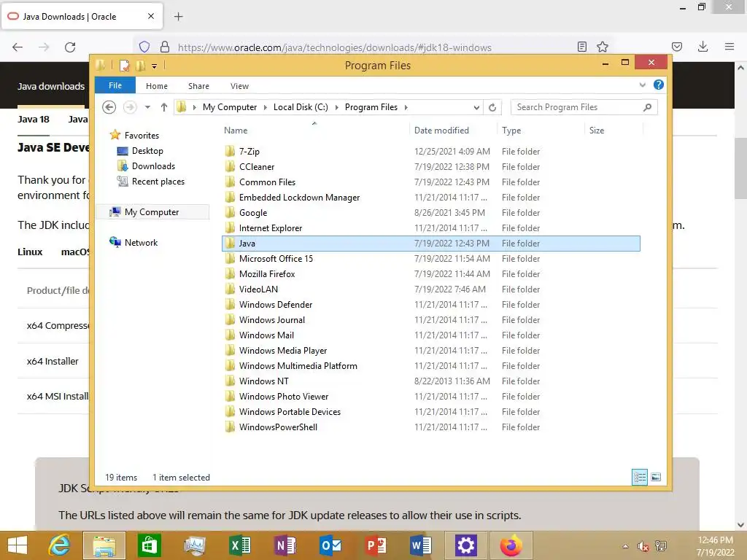Screen dimensions: 747x560
Task: Open the Firefox hamburger menu
Action: pos(729,47)
